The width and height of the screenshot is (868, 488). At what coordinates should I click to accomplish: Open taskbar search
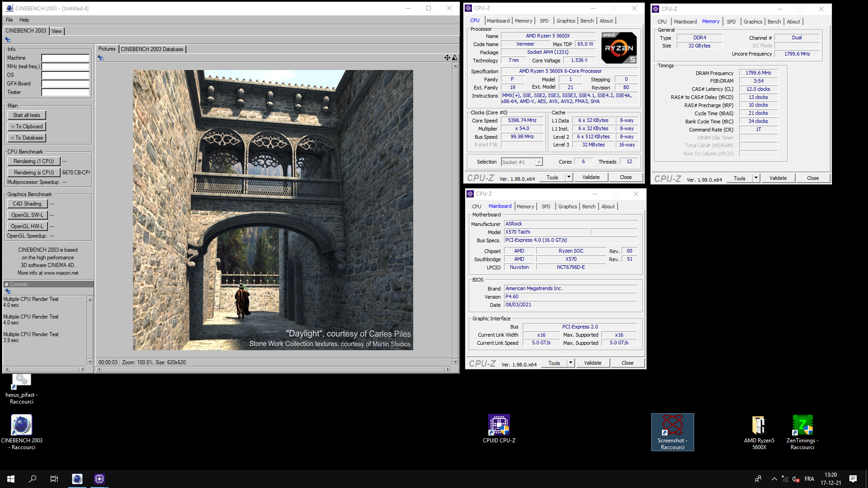33,479
